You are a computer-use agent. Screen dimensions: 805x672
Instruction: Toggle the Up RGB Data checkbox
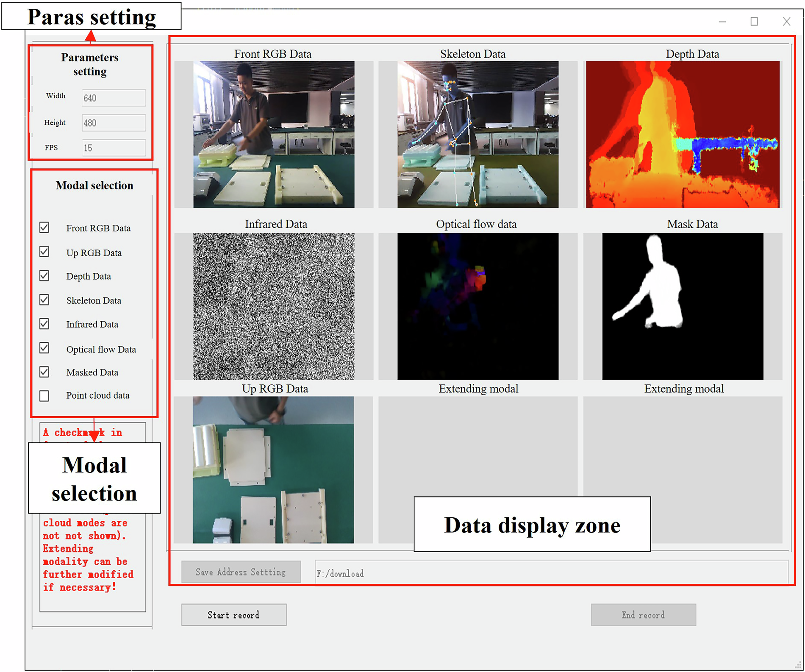[44, 252]
